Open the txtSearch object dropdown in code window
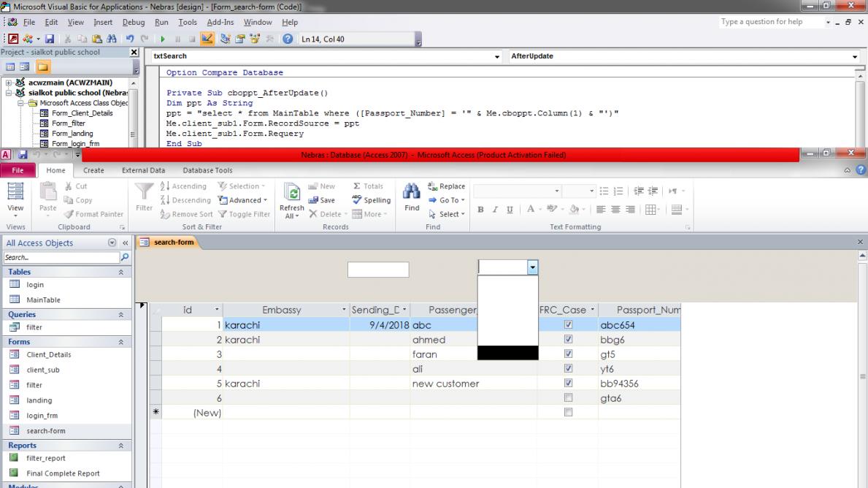 pyautogui.click(x=496, y=56)
